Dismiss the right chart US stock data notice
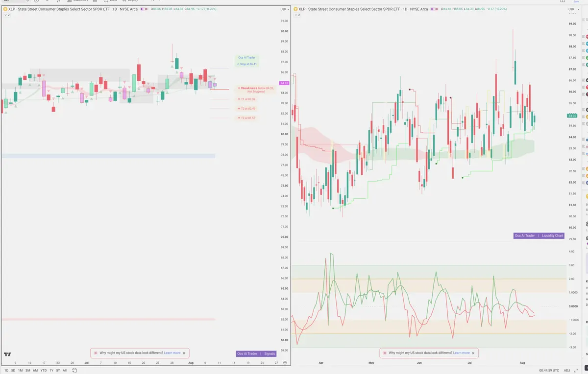Image resolution: width=588 pixels, height=374 pixels. tap(473, 352)
